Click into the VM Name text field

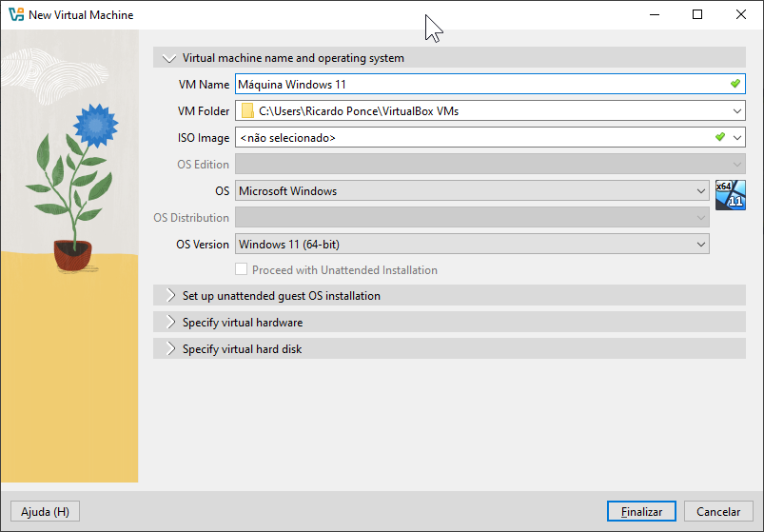[x=476, y=85]
